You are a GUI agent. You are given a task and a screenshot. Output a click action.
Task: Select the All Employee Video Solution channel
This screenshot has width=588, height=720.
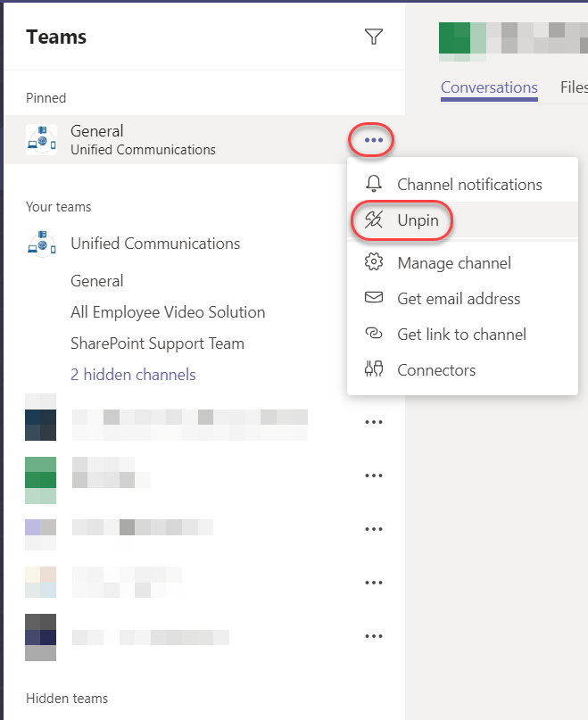[168, 311]
